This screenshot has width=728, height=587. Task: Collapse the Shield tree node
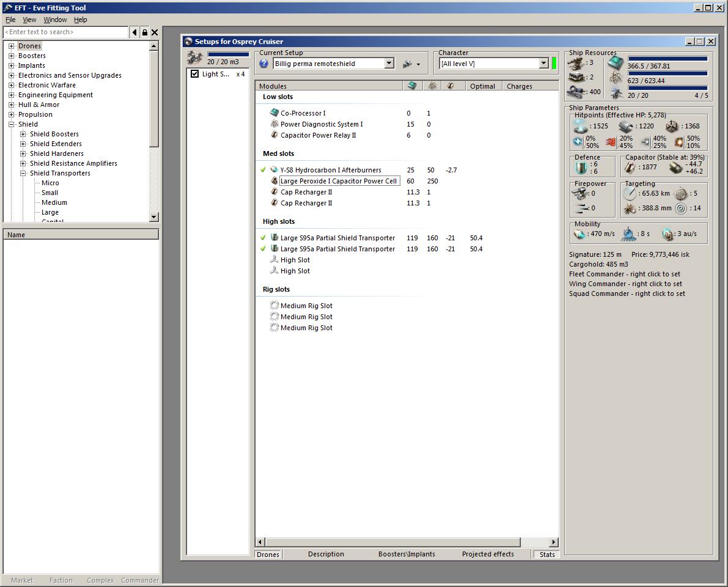pos(11,124)
